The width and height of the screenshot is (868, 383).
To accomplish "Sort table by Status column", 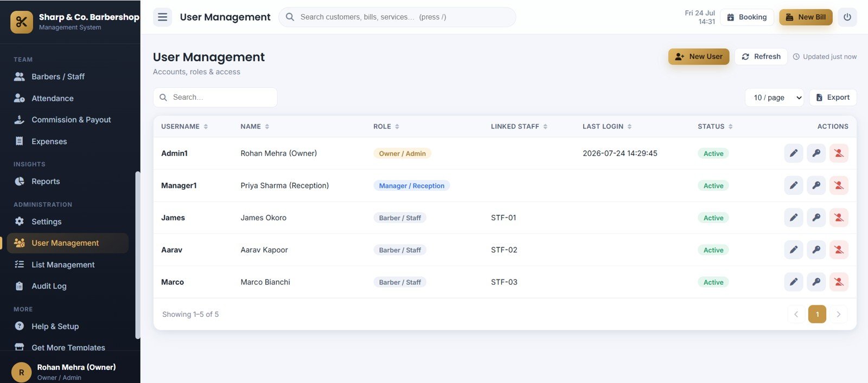I will [715, 126].
